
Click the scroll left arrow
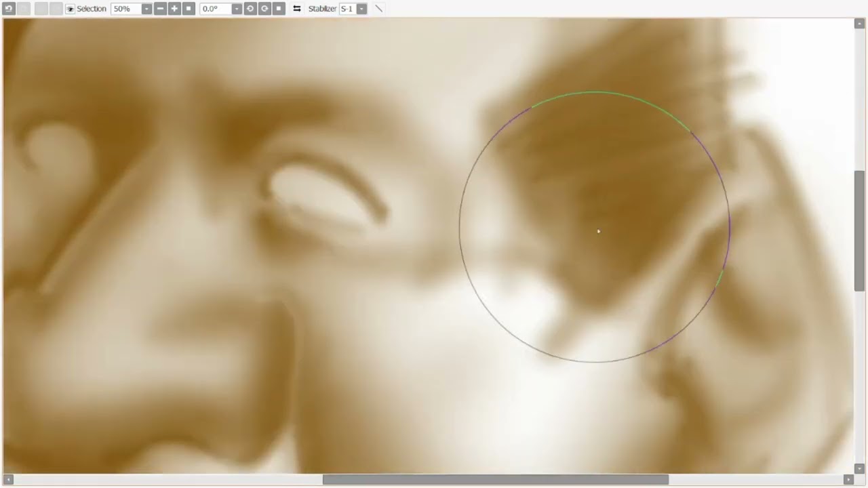(8, 480)
